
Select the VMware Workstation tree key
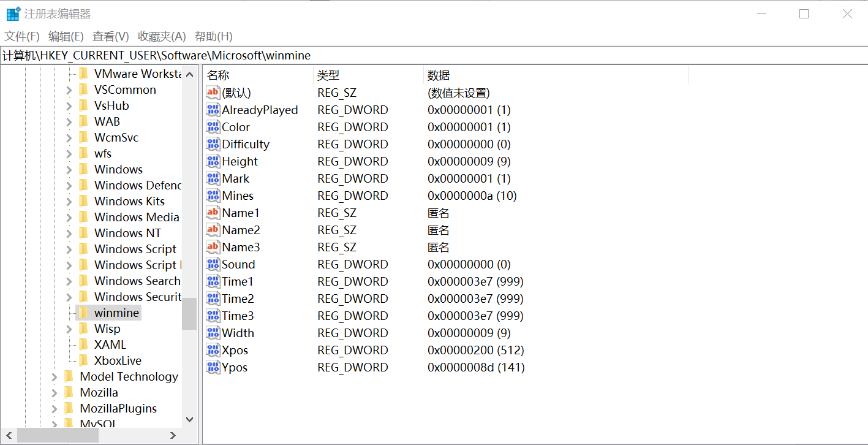pos(138,74)
